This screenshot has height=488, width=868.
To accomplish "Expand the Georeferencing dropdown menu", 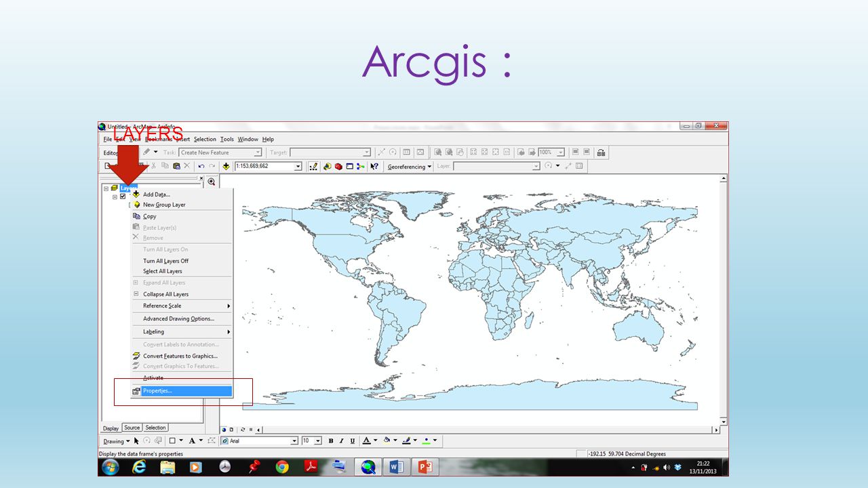I will pos(410,166).
